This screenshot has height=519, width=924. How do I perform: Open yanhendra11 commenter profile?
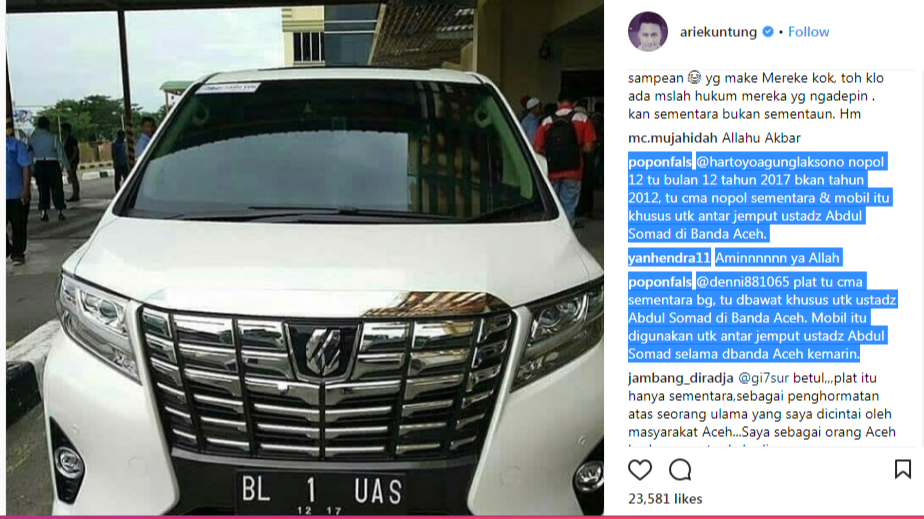click(x=669, y=258)
